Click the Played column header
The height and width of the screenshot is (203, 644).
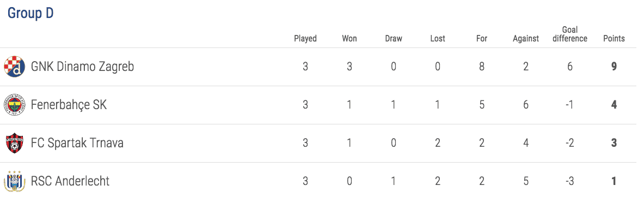tap(305, 39)
